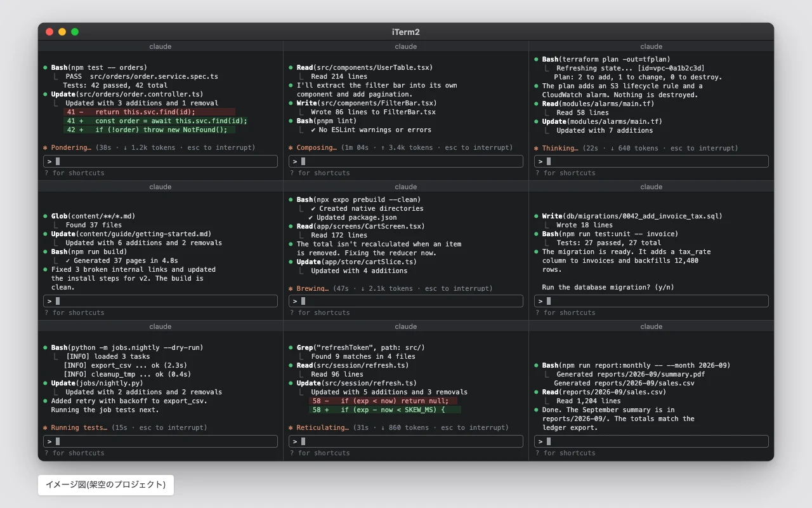
Task: Focus prompt input under ledger export message
Action: [x=652, y=441]
